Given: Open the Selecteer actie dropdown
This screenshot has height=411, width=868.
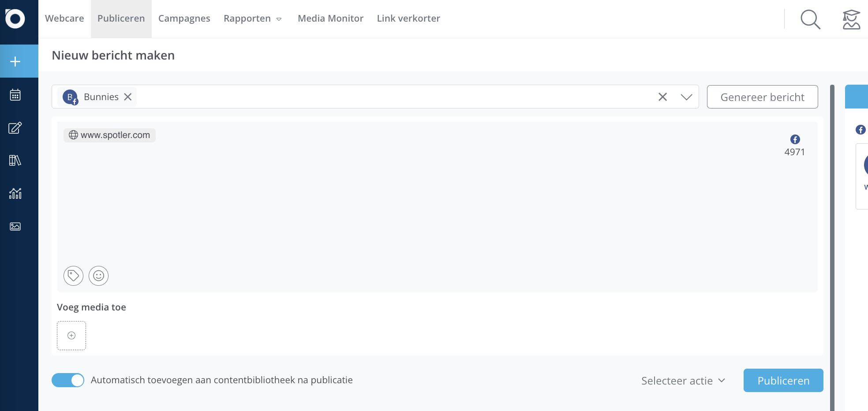Looking at the screenshot, I should (x=683, y=381).
